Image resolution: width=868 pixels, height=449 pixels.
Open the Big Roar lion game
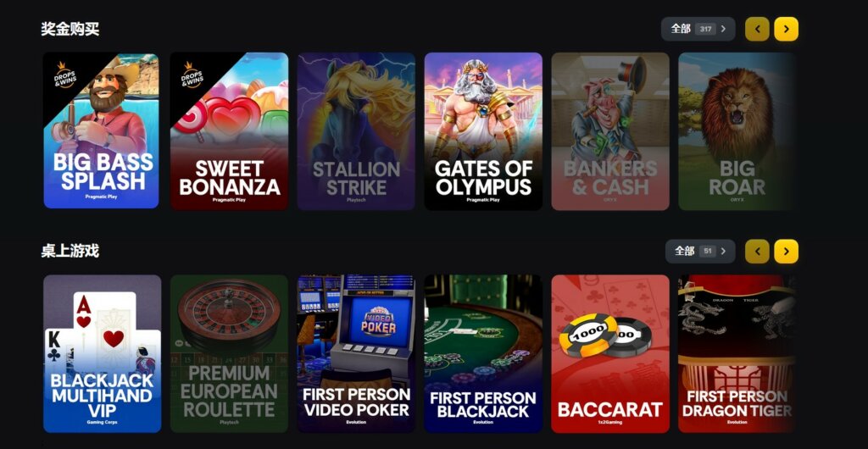(x=737, y=131)
